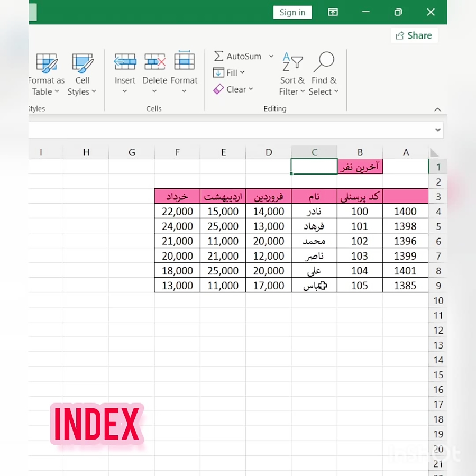The image size is (476, 476).
Task: Click the Format as Table icon
Action: point(47,63)
